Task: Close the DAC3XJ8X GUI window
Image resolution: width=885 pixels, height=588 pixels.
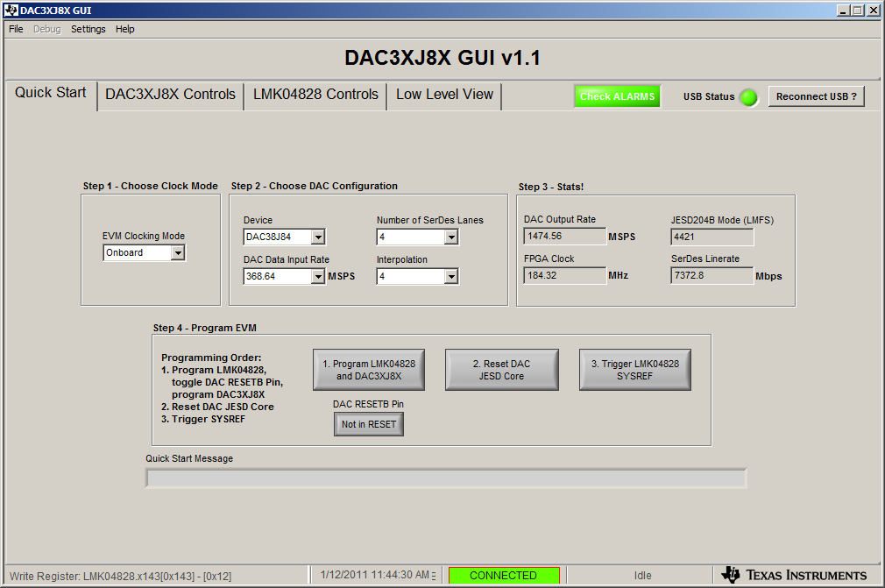Action: [874, 11]
